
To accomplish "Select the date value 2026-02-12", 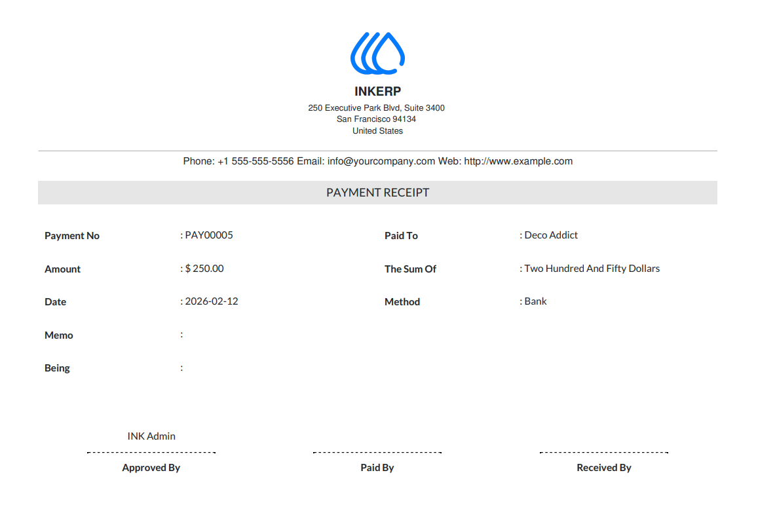I will click(x=211, y=301).
